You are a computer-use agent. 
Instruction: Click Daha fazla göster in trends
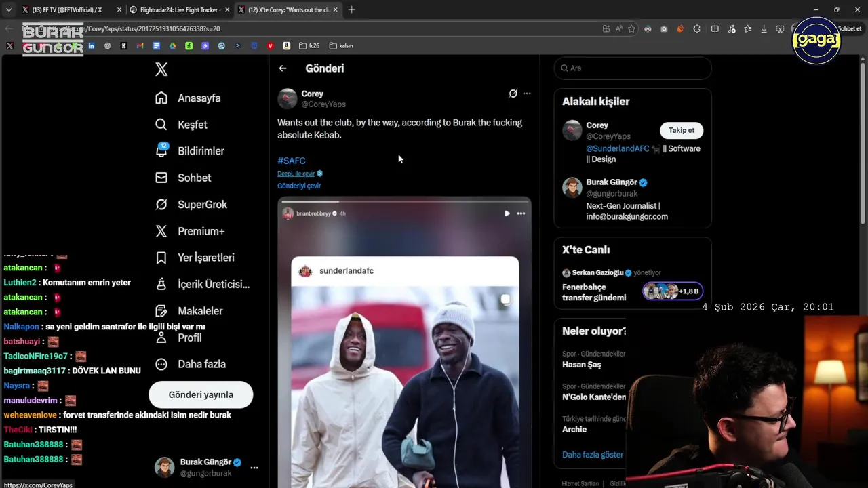pos(593,455)
